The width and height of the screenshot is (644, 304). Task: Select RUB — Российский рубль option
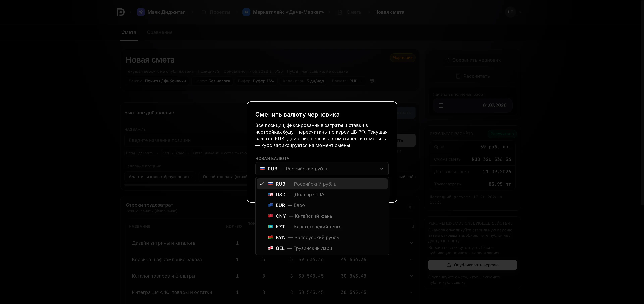[322, 184]
